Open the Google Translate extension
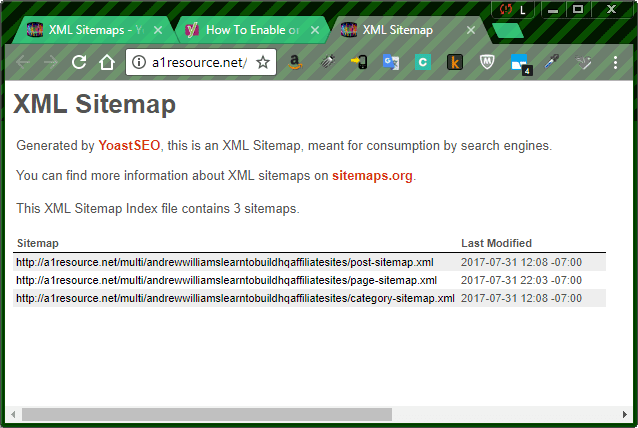Screen dimensions: 638x428 pyautogui.click(x=391, y=62)
